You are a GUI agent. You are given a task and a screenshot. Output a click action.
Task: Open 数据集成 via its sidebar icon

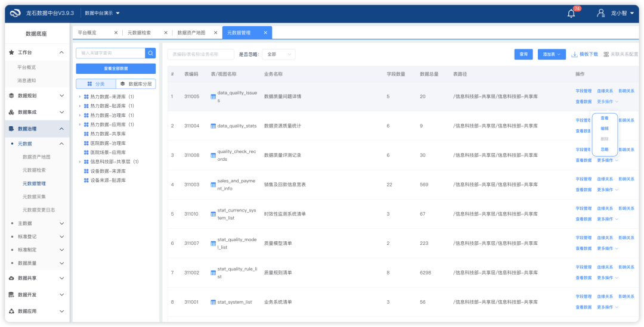coord(11,112)
